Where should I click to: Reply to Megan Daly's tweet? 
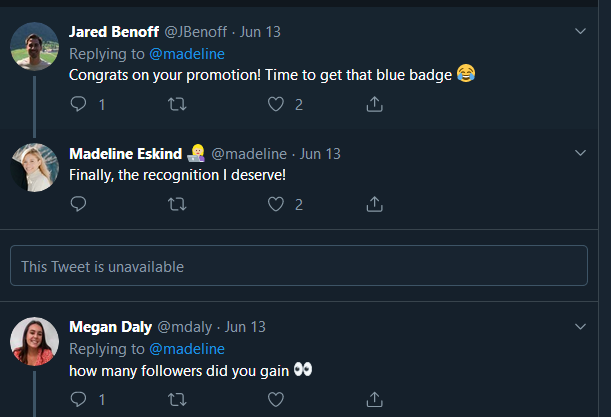click(x=79, y=399)
